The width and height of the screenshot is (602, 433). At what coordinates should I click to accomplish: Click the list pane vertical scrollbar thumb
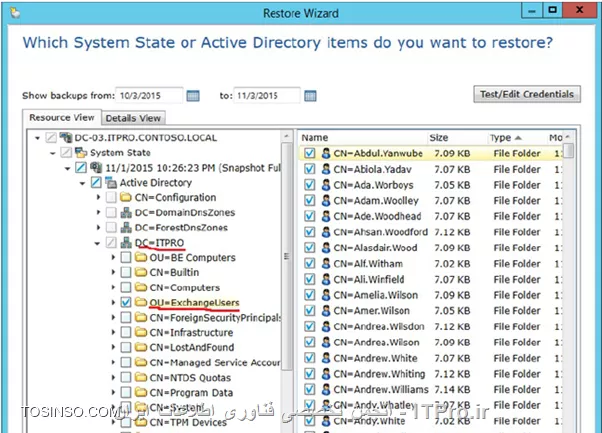pyautogui.click(x=570, y=150)
